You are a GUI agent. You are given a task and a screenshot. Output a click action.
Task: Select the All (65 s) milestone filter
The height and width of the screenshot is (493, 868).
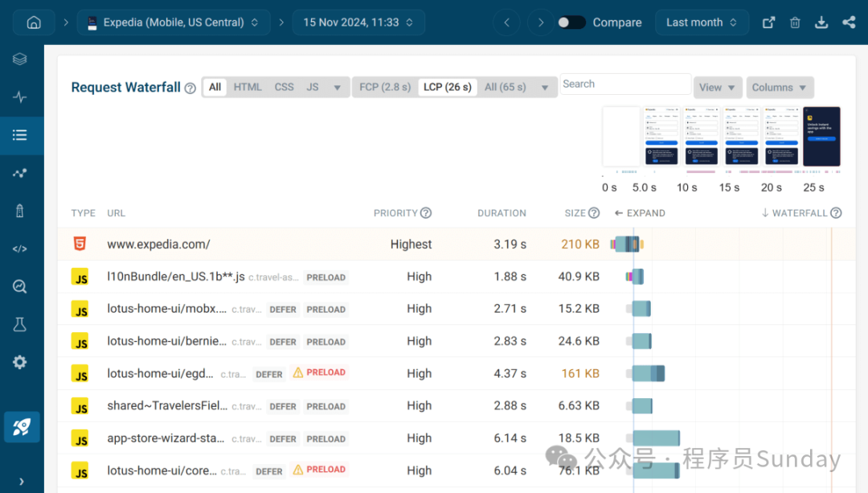(x=506, y=87)
